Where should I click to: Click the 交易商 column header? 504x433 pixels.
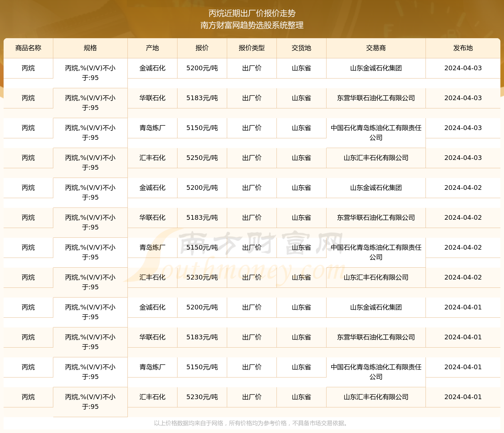click(x=376, y=48)
